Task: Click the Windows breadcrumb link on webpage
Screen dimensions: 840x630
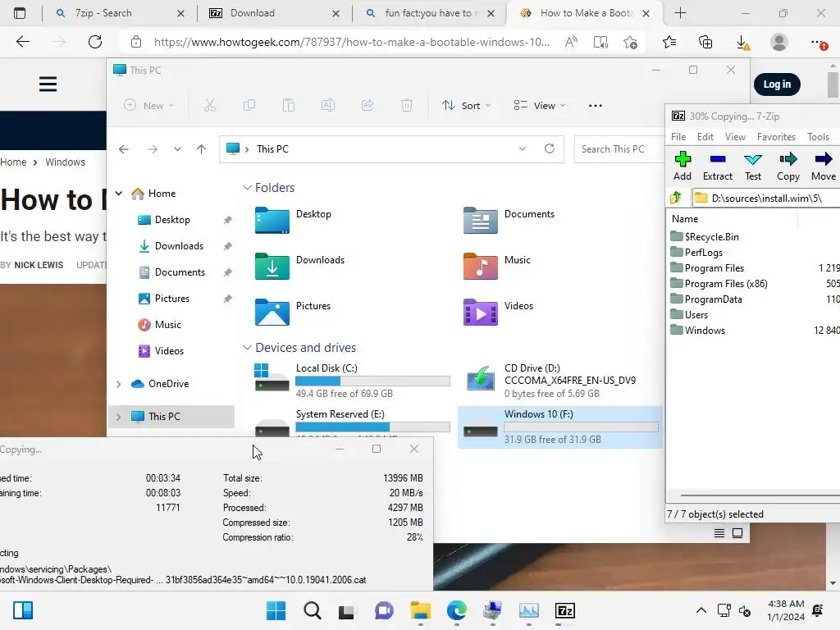Action: (65, 162)
